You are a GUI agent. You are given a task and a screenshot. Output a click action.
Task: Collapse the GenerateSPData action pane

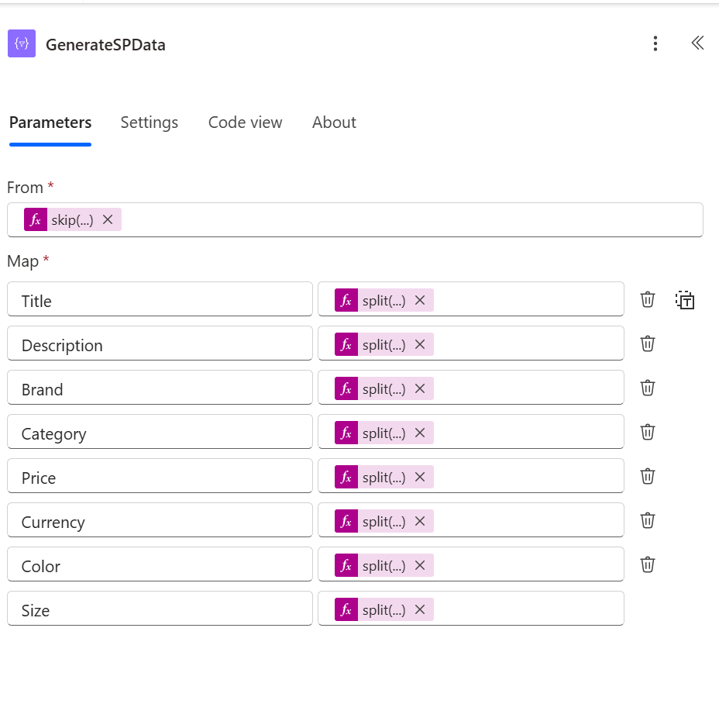tap(697, 43)
